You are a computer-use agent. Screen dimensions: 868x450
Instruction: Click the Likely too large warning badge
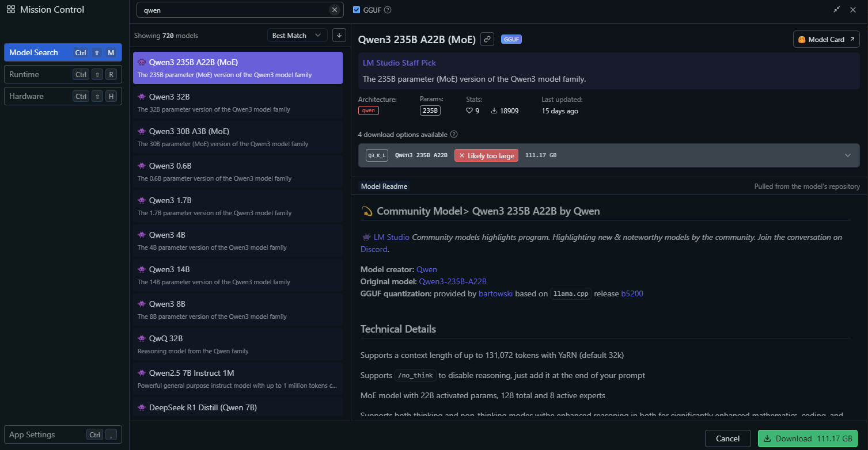[487, 155]
